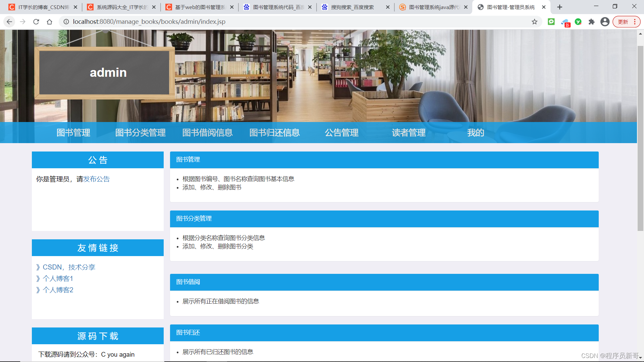Image resolution: width=644 pixels, height=362 pixels.
Task: Reload the current page
Action: tap(36, 21)
